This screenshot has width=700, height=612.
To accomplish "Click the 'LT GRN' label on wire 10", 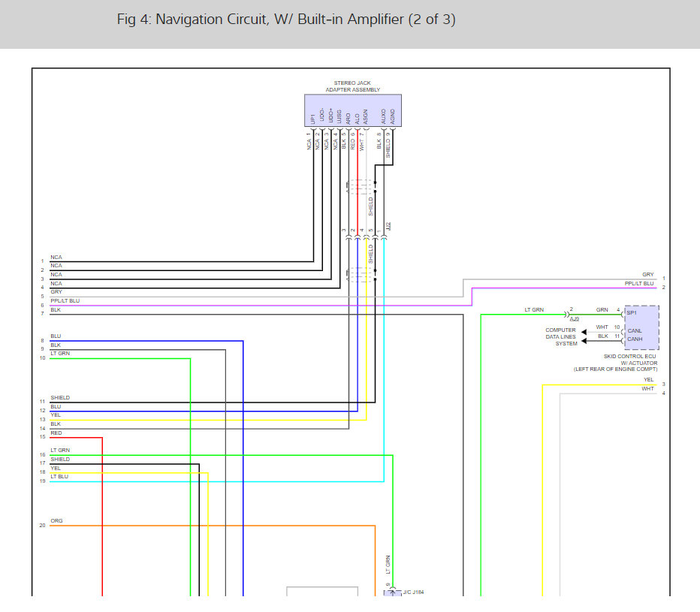I will (x=60, y=354).
